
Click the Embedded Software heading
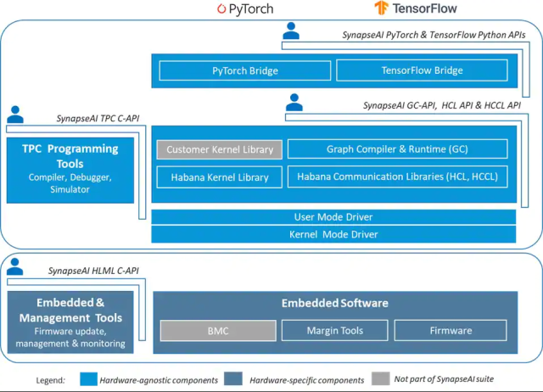click(x=334, y=303)
